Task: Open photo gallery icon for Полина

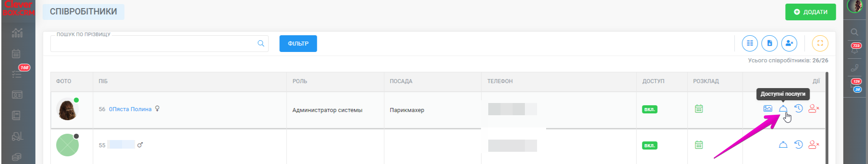Action: pos(768,108)
